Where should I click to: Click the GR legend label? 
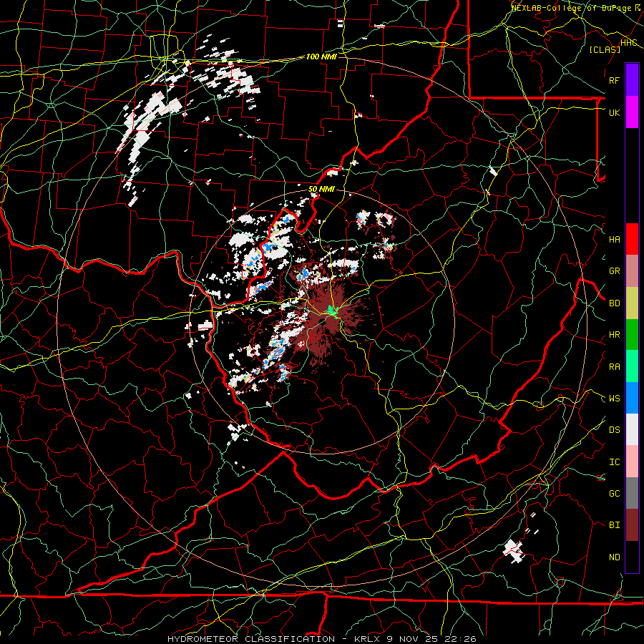click(614, 271)
